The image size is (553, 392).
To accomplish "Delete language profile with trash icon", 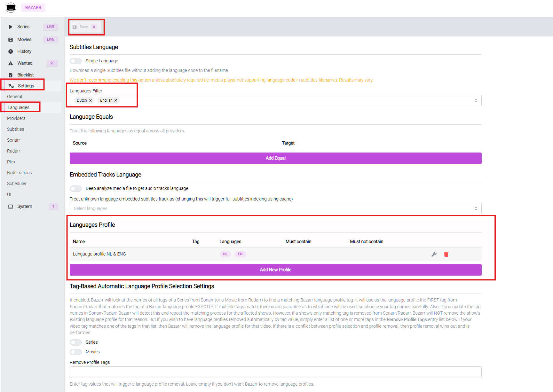I will coord(446,254).
